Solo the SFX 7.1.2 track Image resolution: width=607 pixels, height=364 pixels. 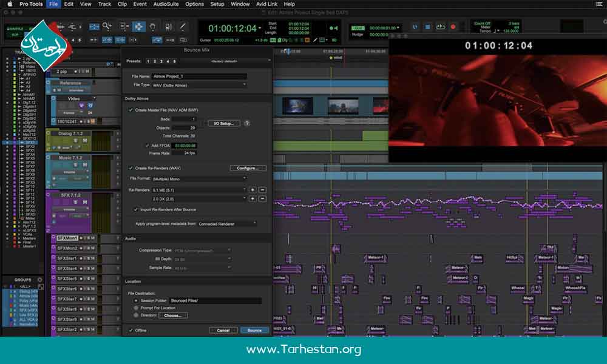[x=75, y=202]
